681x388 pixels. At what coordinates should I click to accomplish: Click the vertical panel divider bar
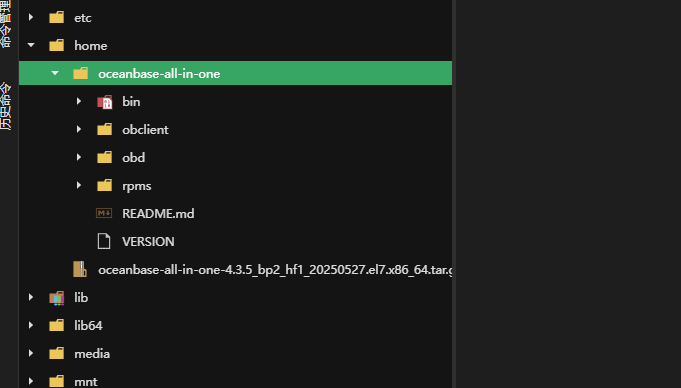click(x=454, y=194)
